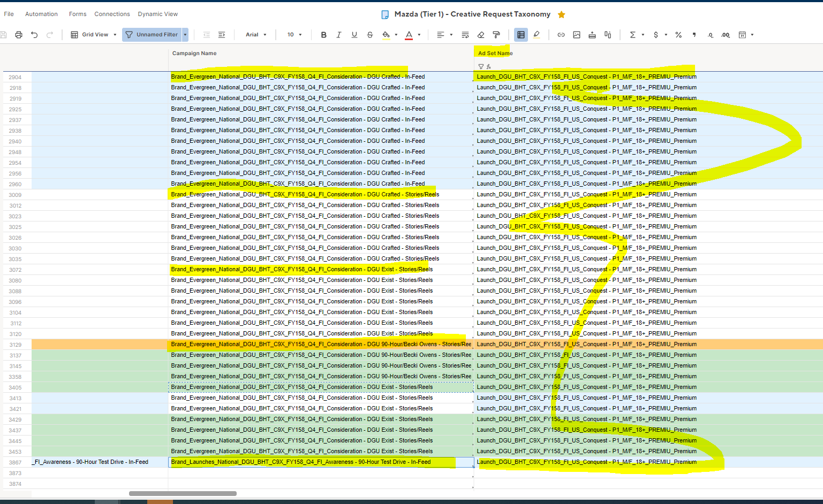Open the Connections menu
The image size is (823, 504).
[112, 14]
